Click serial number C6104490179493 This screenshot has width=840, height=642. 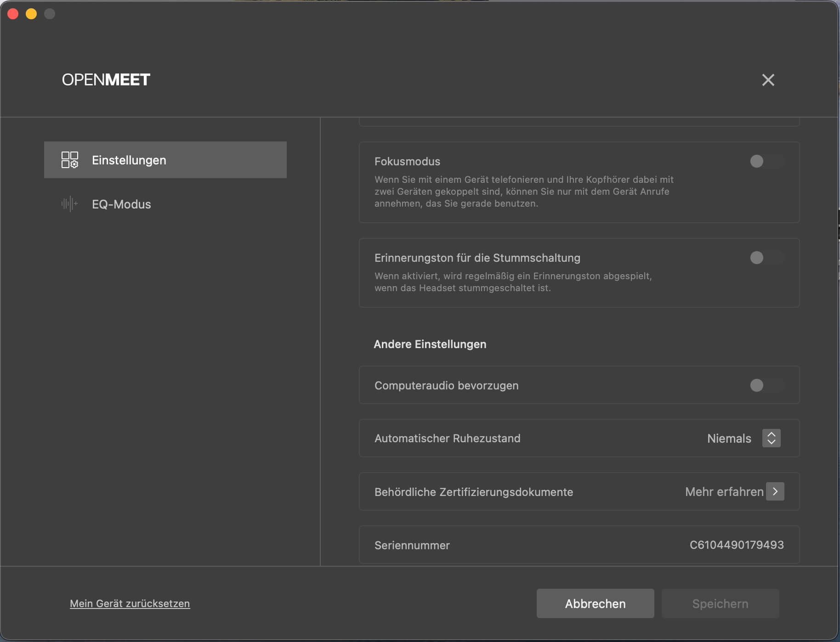pyautogui.click(x=737, y=545)
